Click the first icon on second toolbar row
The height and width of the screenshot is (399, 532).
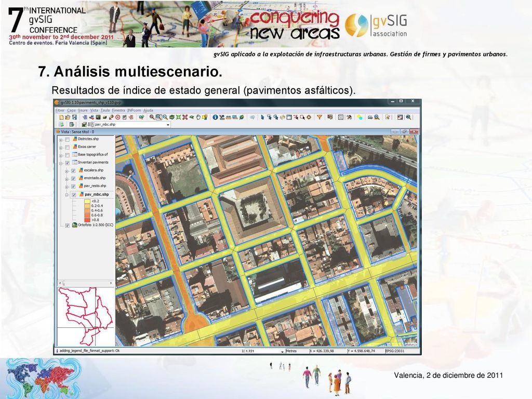point(61,125)
